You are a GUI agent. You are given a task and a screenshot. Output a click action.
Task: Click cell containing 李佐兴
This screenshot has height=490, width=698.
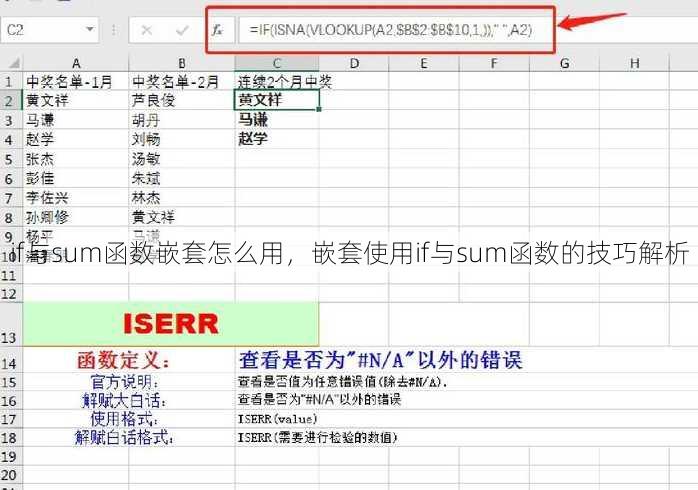76,198
